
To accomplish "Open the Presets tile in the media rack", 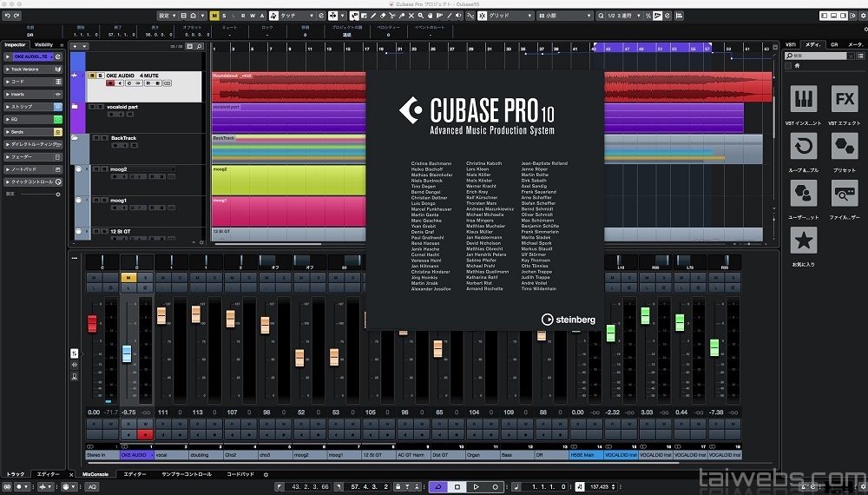I will pos(844,147).
